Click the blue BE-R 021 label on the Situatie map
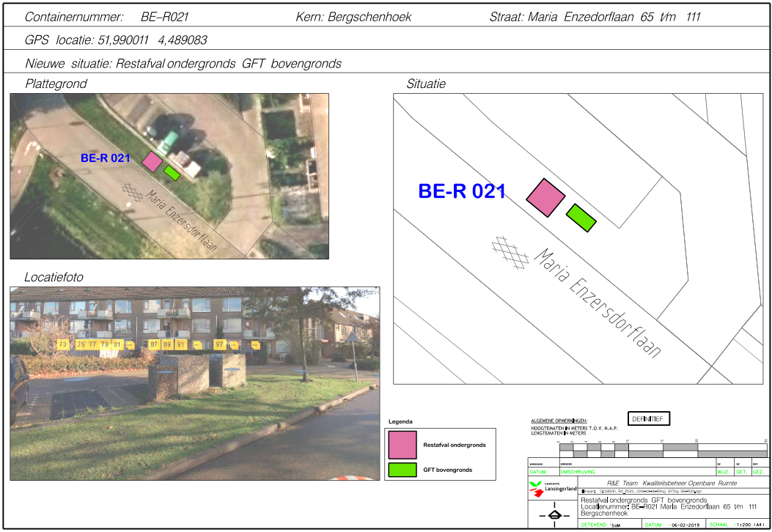 click(x=462, y=192)
